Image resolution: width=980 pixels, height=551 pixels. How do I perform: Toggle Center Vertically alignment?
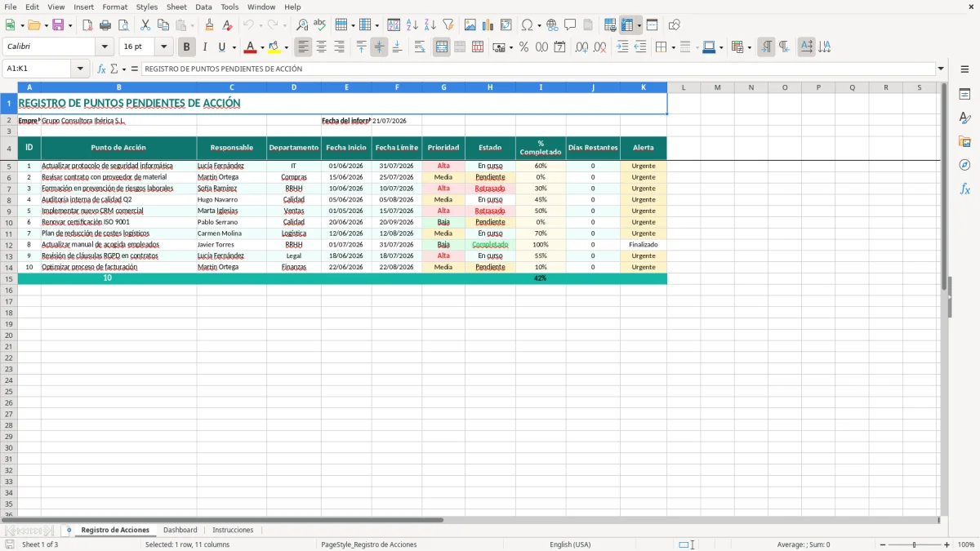coord(379,47)
